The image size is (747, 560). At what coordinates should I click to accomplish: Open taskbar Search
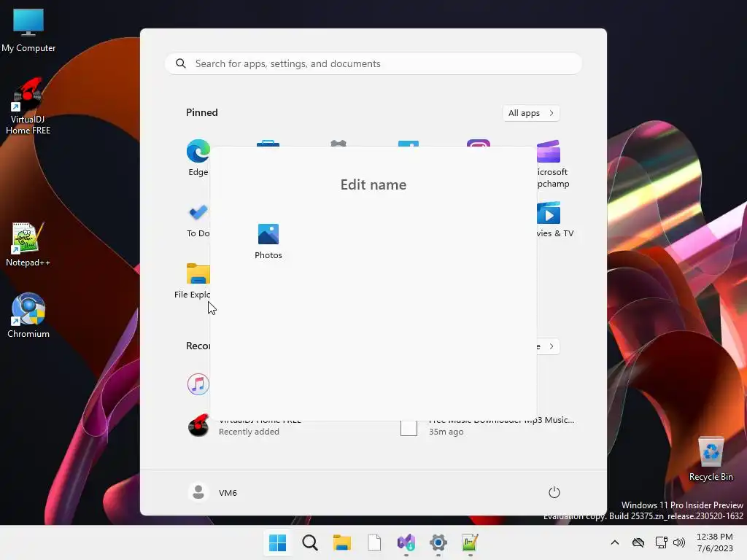[309, 542]
